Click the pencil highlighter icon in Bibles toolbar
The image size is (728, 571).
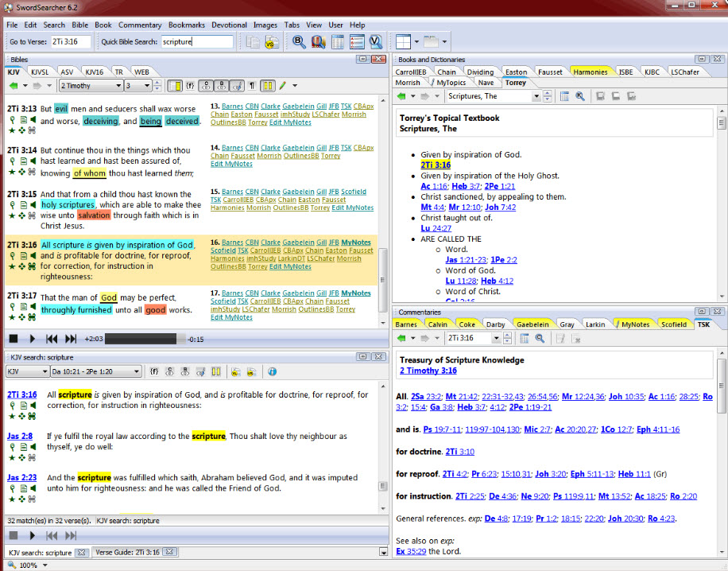click(282, 85)
